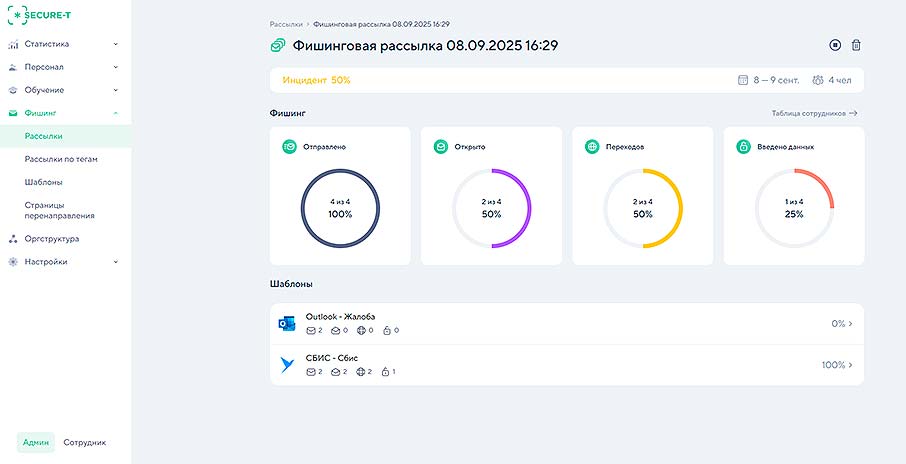The image size is (906, 464).
Task: Click the Открыто open-envelope card icon
Action: click(x=441, y=147)
